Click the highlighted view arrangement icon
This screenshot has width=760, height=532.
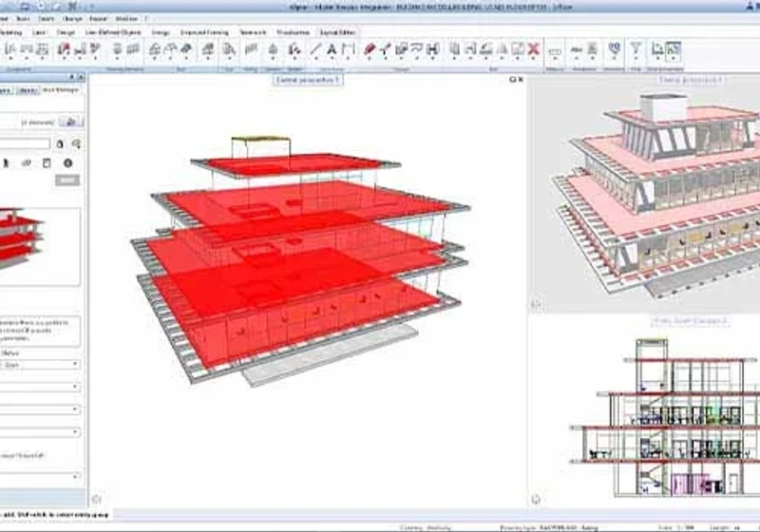click(x=673, y=49)
